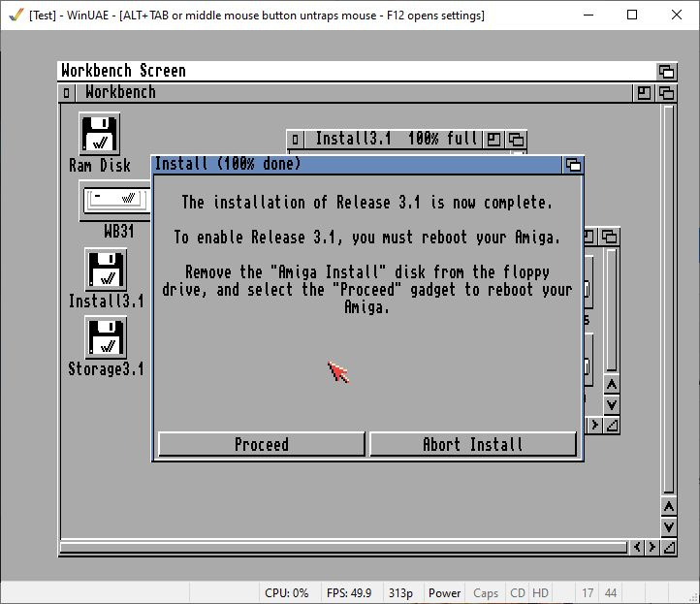Screen dimensions: 700x604
Task: Click the background window's scroll up arrow
Action: 612,385
